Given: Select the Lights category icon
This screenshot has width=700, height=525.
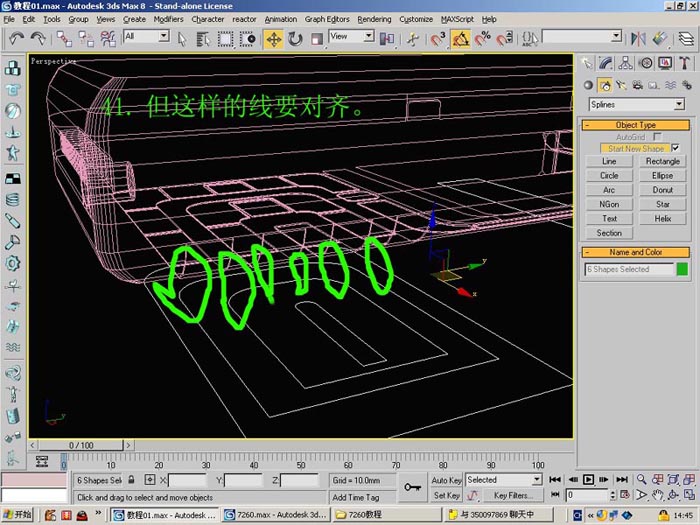Looking at the screenshot, I should coord(621,85).
